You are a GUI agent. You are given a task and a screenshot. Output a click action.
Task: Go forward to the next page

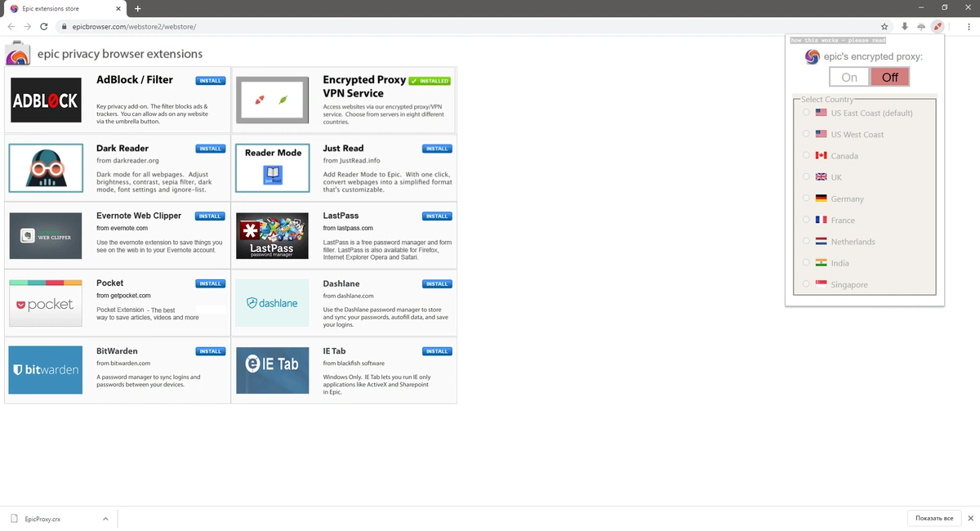pyautogui.click(x=28, y=26)
